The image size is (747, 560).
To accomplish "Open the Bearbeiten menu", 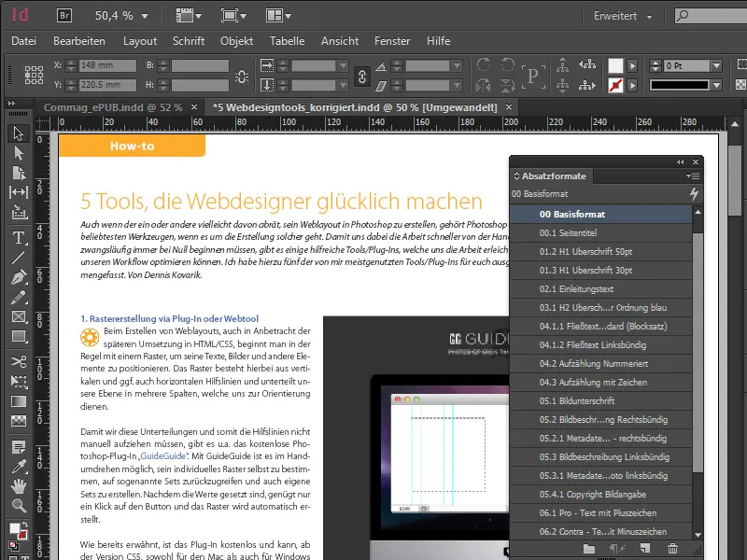I will click(79, 41).
